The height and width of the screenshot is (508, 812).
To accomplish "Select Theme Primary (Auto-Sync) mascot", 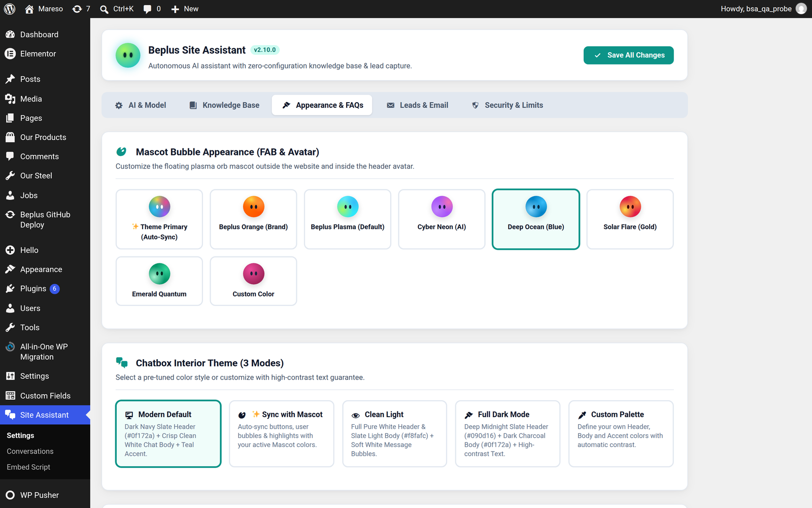I will click(x=159, y=219).
